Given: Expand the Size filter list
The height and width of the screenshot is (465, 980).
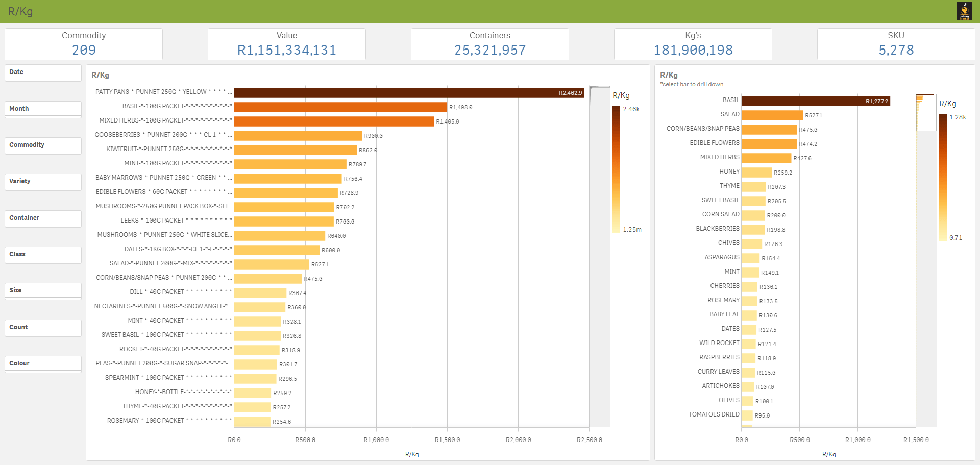Looking at the screenshot, I should pos(43,290).
